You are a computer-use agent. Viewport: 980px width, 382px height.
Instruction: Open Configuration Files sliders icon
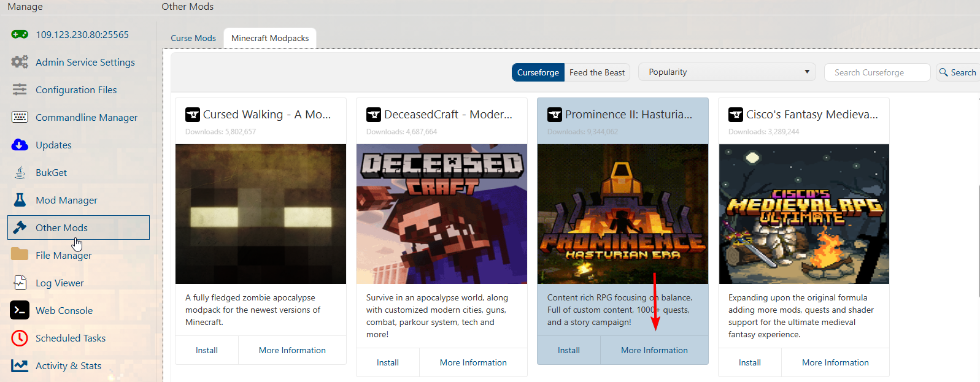point(20,90)
